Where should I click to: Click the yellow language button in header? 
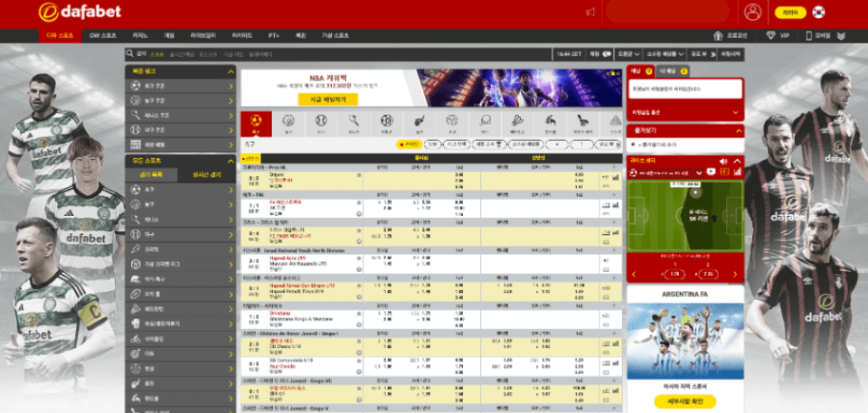click(x=790, y=12)
